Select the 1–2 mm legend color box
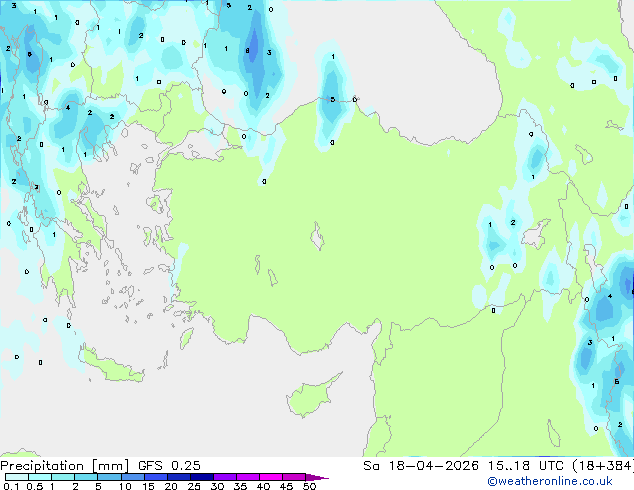 pyautogui.click(x=63, y=477)
